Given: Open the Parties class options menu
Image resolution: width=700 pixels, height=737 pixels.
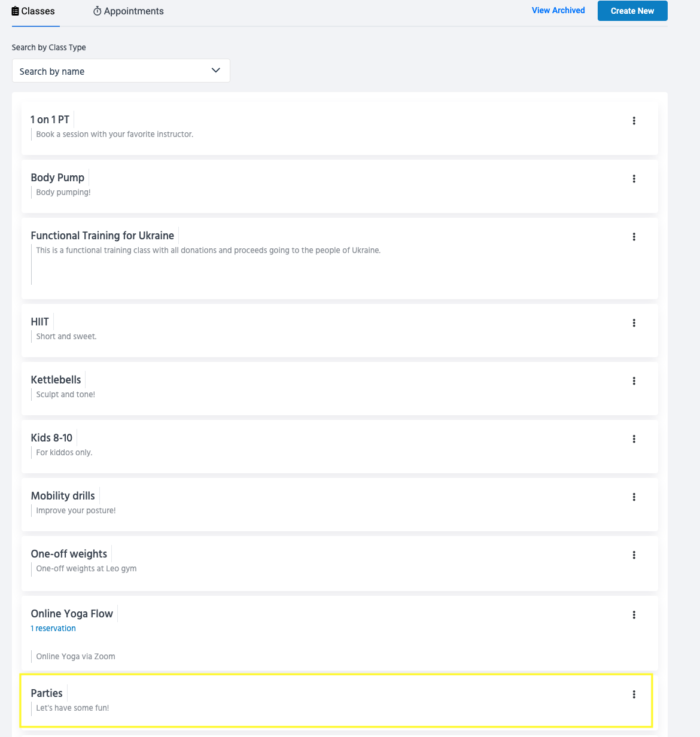Looking at the screenshot, I should pyautogui.click(x=634, y=695).
